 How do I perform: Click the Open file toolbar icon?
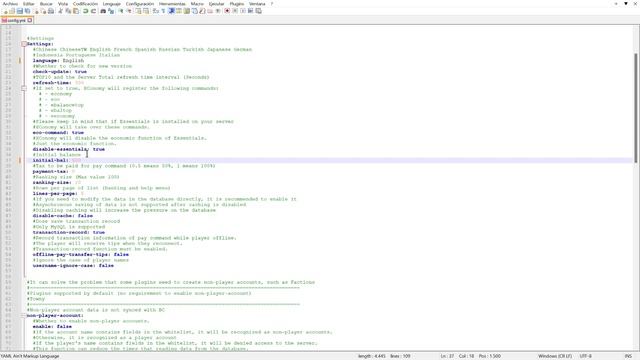click(x=12, y=11)
